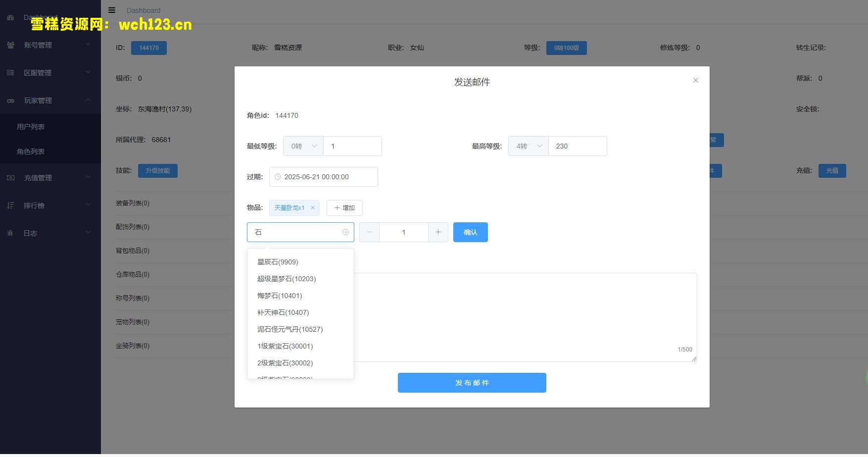The width and height of the screenshot is (868, 457).
Task: Decrease item quantity with minus button
Action: 369,232
